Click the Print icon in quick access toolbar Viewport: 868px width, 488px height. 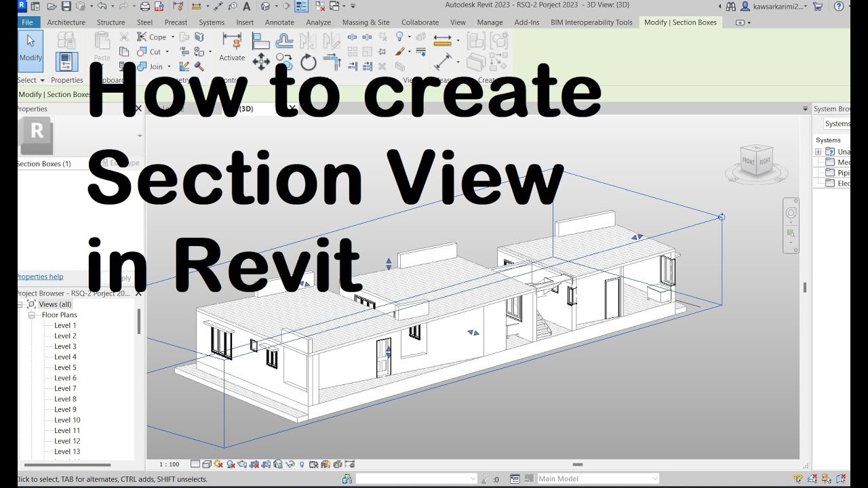(145, 6)
